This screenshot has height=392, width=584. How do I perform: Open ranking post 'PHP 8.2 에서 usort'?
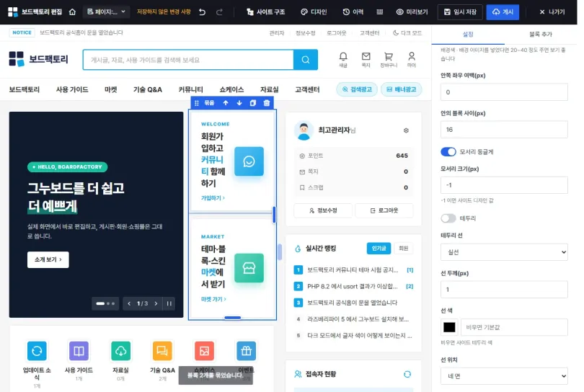click(x=352, y=286)
